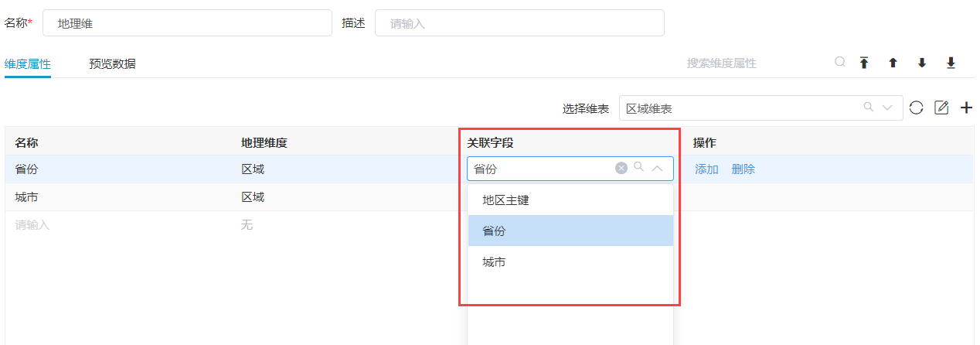980x345 pixels.
Task: Click the plus icon to add table
Action: 966,108
